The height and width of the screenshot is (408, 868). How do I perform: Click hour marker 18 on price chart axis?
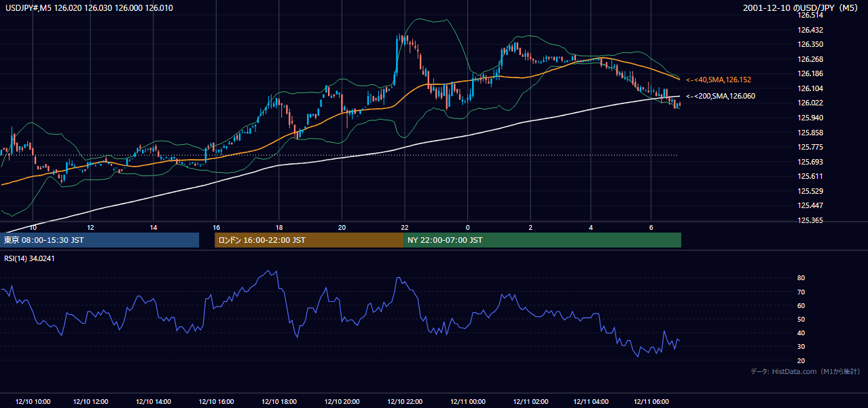[x=278, y=227]
